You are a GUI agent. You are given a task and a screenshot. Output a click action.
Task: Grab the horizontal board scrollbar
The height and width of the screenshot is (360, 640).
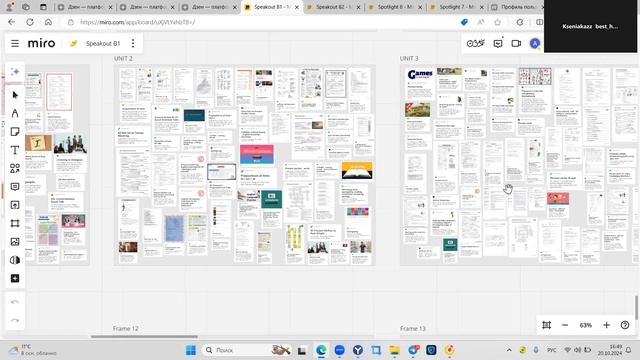click(144, 337)
